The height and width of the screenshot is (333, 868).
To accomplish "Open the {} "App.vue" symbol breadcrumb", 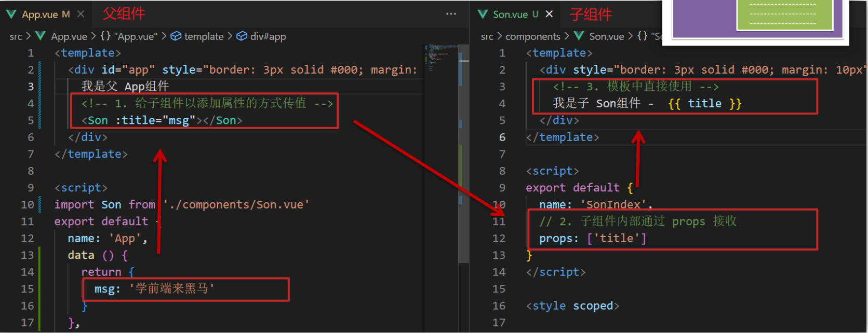I will [x=129, y=36].
